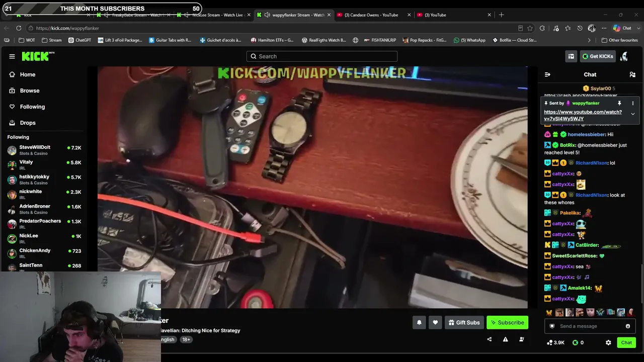Show more bookmarks with the overflow chevron
Image resolution: width=644 pixels, height=362 pixels.
pyautogui.click(x=589, y=40)
